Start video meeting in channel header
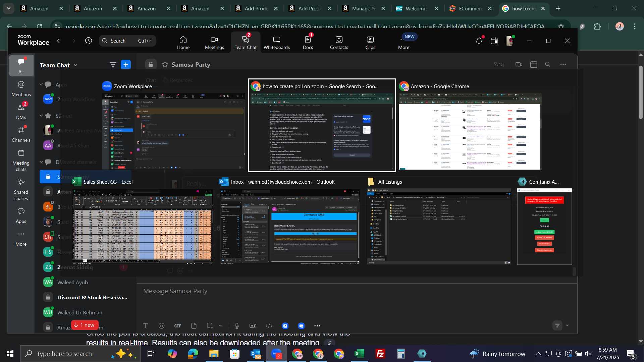Screen dimensions: 644x362 (x=519, y=64)
